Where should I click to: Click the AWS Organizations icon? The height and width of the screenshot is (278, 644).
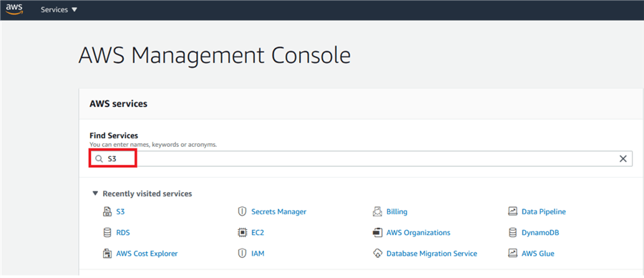377,233
